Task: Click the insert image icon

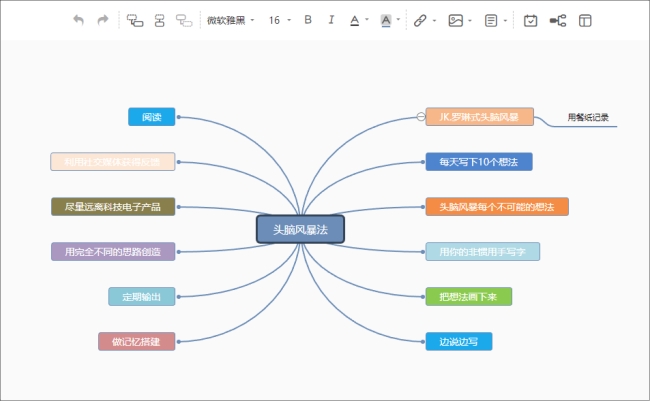Action: pos(455,20)
